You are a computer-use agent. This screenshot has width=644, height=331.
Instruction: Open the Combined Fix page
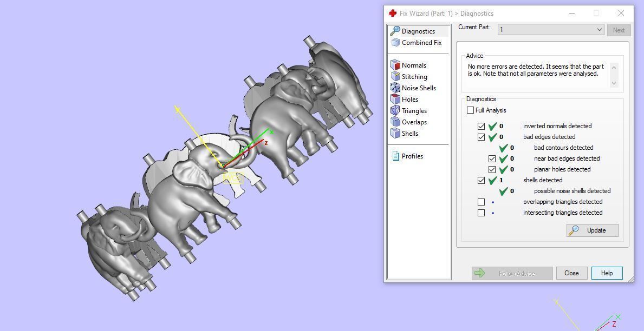[x=421, y=42]
